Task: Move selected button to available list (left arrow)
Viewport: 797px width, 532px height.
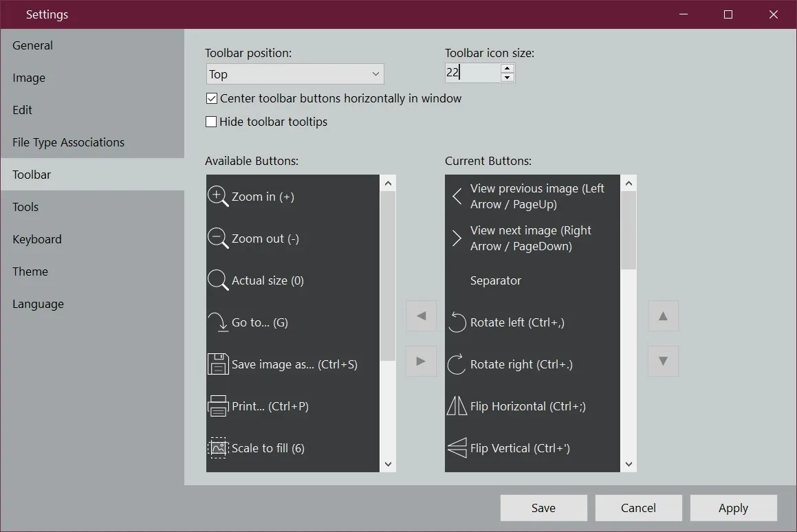Action: pos(422,316)
